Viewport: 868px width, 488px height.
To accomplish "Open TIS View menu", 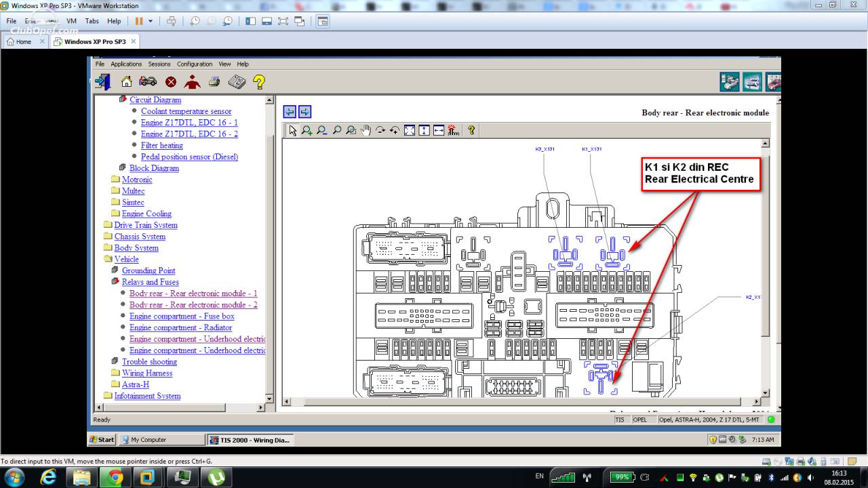I will pos(224,64).
